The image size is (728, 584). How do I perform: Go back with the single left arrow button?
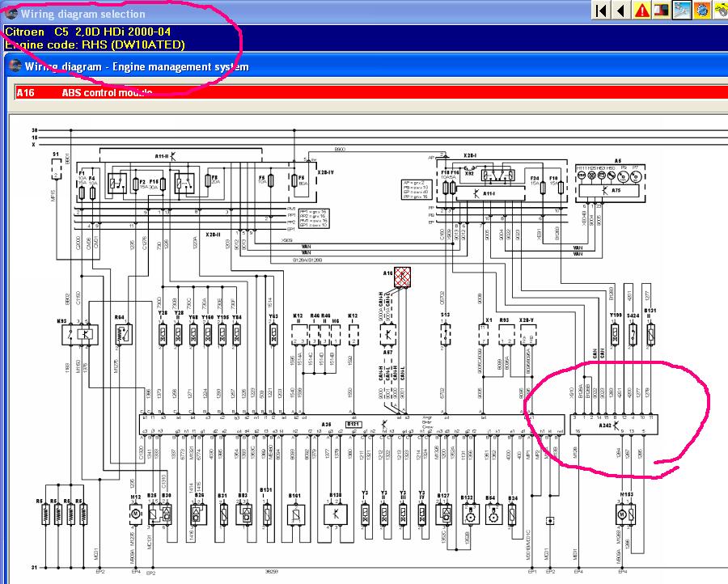click(620, 11)
